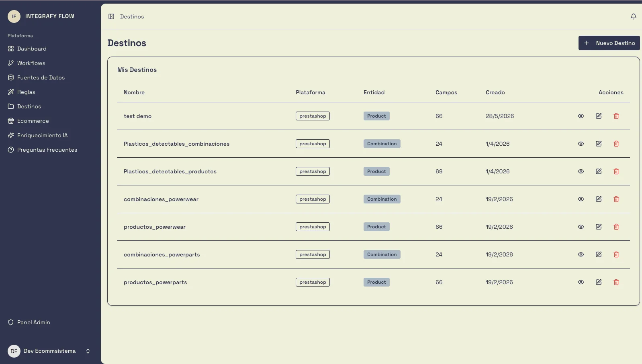Edit Plasticos_detectables_combinaciones entry
The height and width of the screenshot is (364, 642).
coord(599,144)
